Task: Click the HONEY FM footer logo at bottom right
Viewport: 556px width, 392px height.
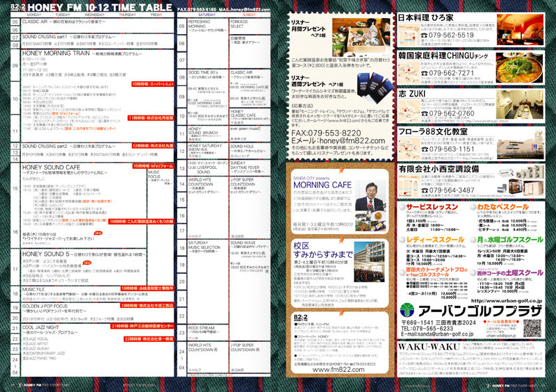Action: pyautogui.click(x=496, y=386)
